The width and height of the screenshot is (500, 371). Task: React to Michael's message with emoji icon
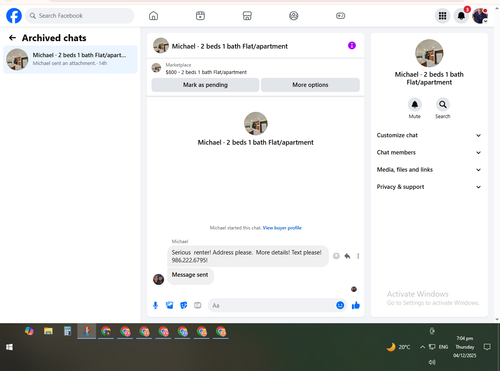[x=336, y=256]
